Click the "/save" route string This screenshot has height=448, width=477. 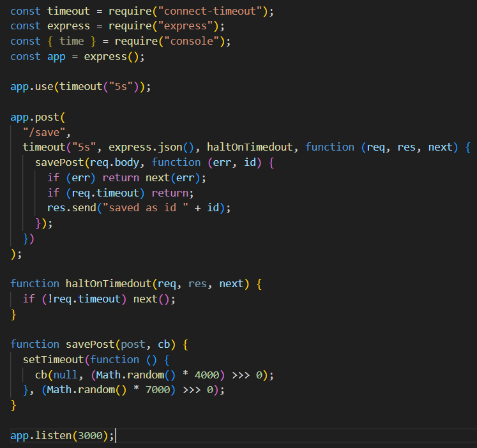(44, 133)
